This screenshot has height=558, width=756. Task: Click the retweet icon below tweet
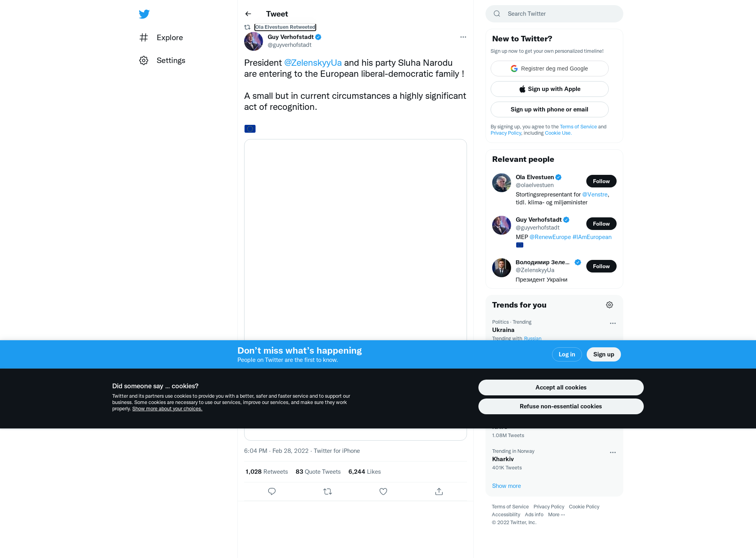328,491
